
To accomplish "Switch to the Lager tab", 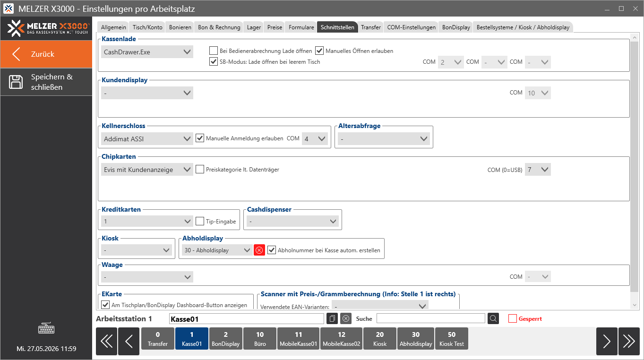I will (x=254, y=27).
